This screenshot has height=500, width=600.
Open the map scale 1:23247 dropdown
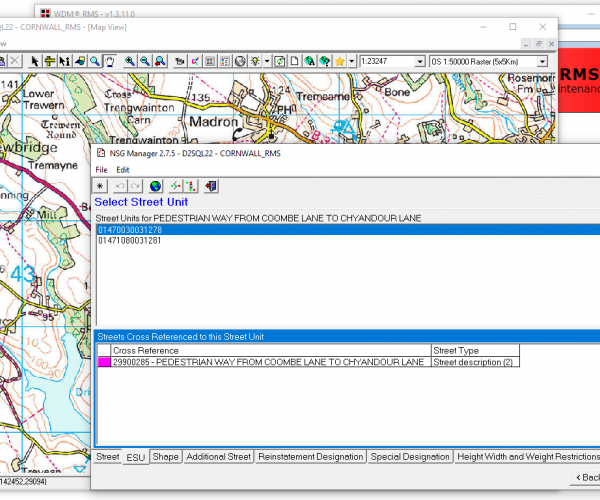[418, 61]
